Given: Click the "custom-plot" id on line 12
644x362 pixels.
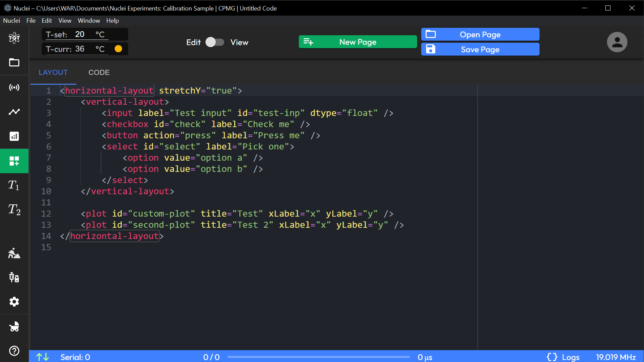Looking at the screenshot, I should (161, 214).
